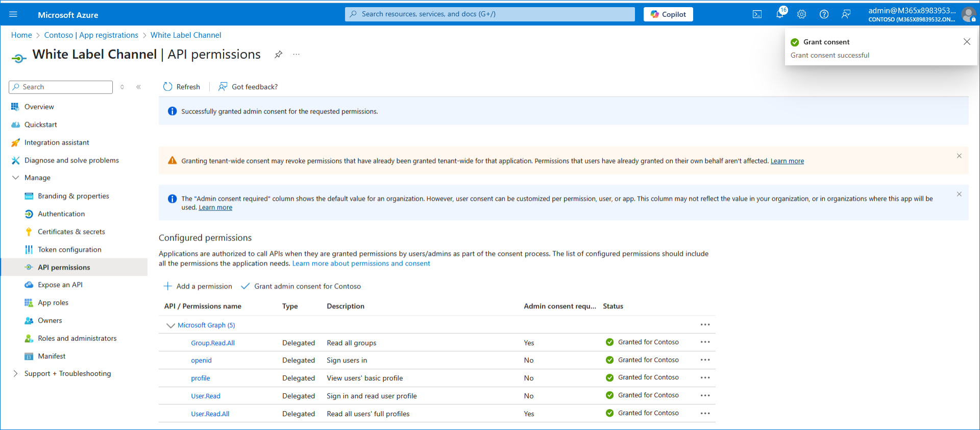980x430 pixels.
Task: Collapse the Microsoft Graph (5) group
Action: click(x=170, y=325)
